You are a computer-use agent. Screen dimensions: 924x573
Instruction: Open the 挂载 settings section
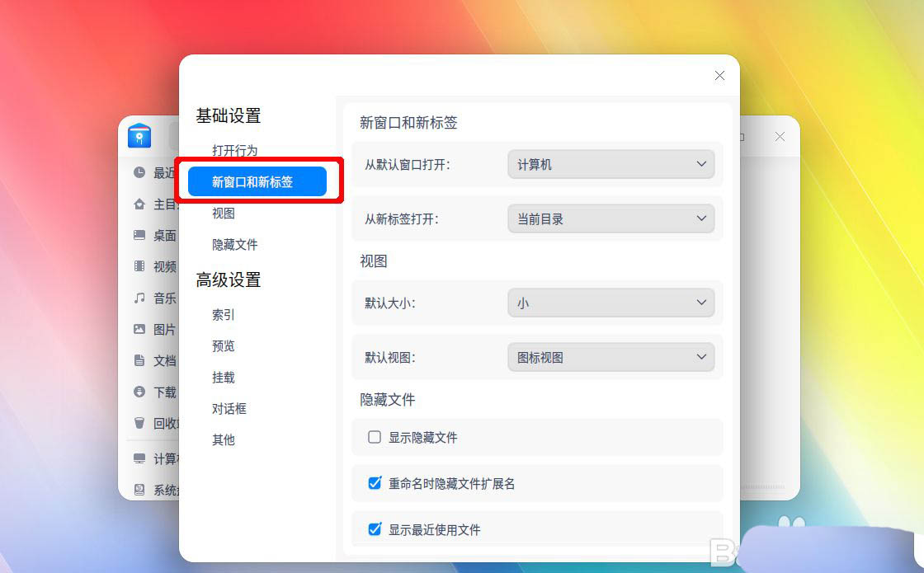(224, 378)
